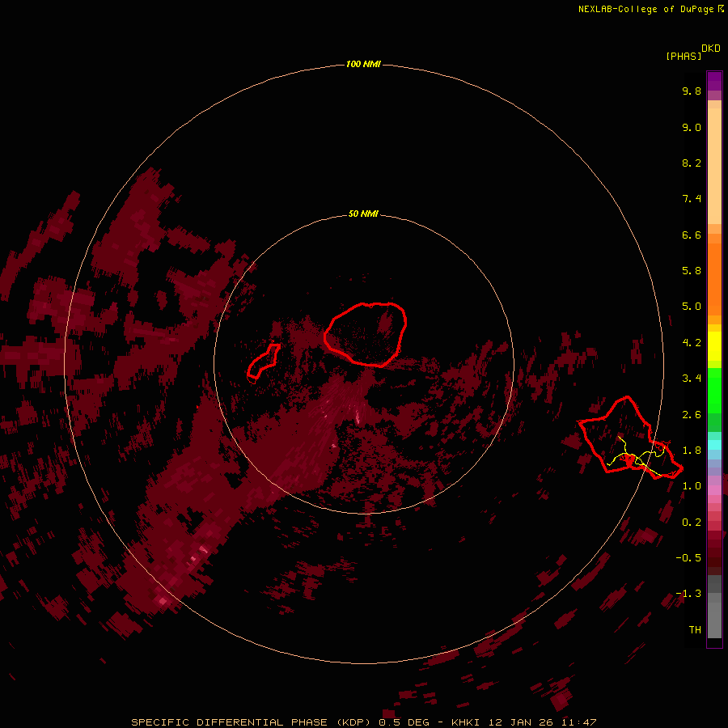The image size is (728, 728).
Task: Click the yellow band of the color bar
Action: tap(714, 346)
